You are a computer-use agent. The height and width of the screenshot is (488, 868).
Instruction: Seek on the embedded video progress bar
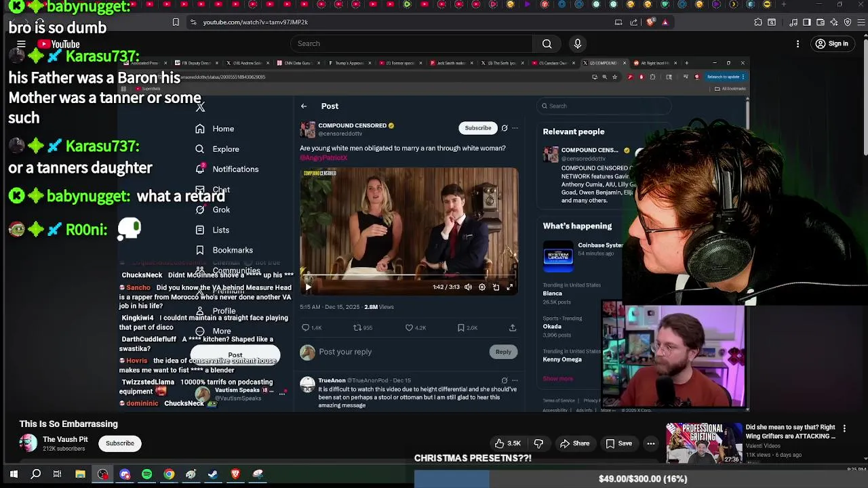[409, 276]
